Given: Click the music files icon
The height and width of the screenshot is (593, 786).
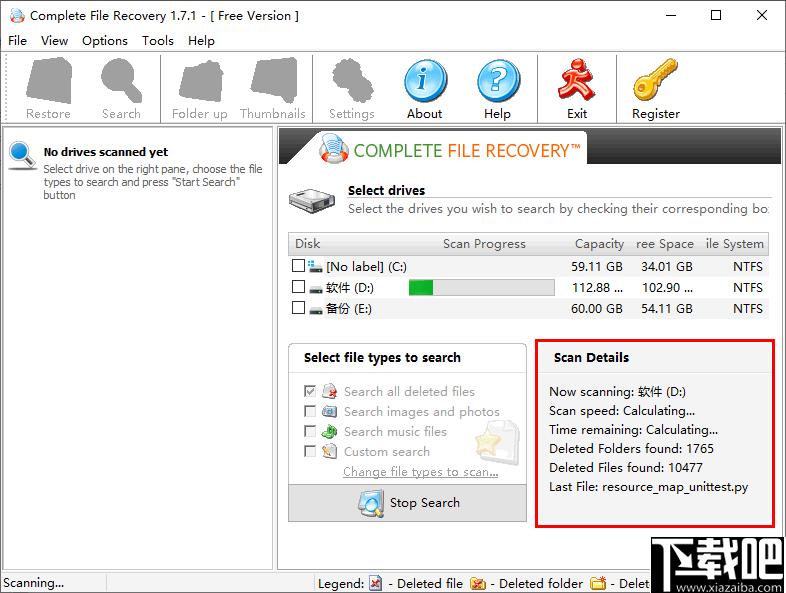Looking at the screenshot, I should coord(329,431).
